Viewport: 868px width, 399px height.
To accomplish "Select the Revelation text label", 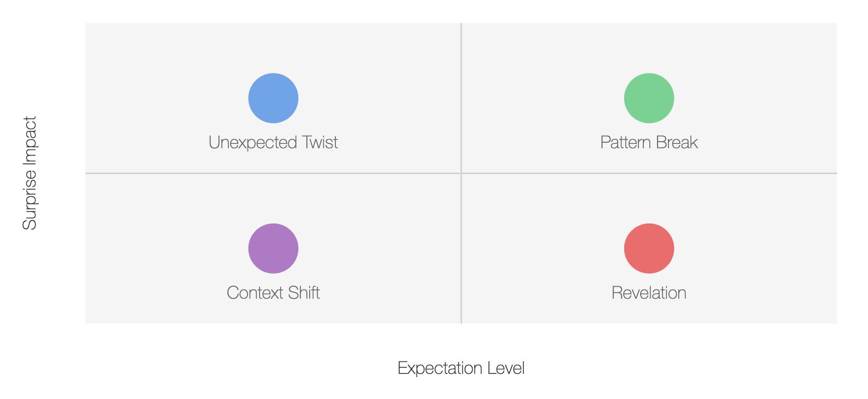I will coord(649,293).
